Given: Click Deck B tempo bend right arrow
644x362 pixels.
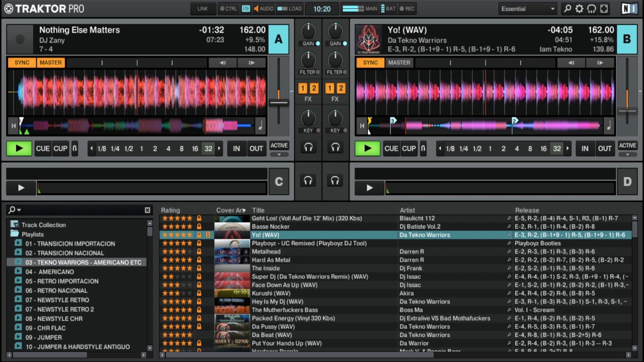Looking at the screenshot, I should 600,63.
